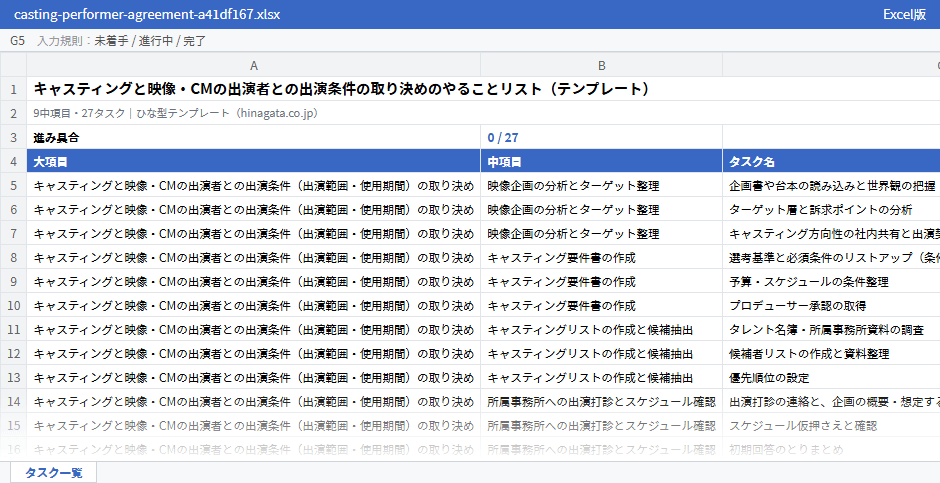Click the 中項目 header cell
Viewport: 940px width, 483px height.
pyautogui.click(x=601, y=162)
